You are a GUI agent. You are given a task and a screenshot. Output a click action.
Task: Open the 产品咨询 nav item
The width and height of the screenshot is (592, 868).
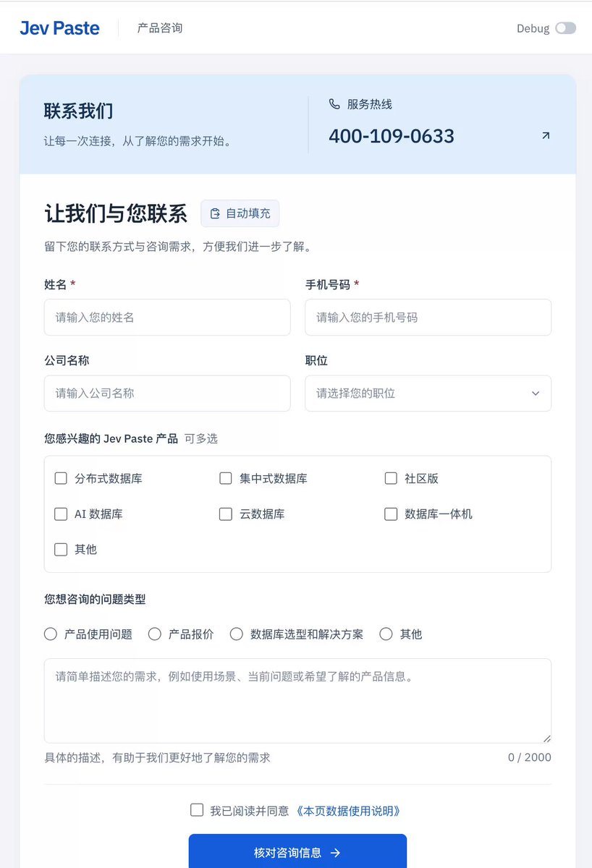coord(160,28)
